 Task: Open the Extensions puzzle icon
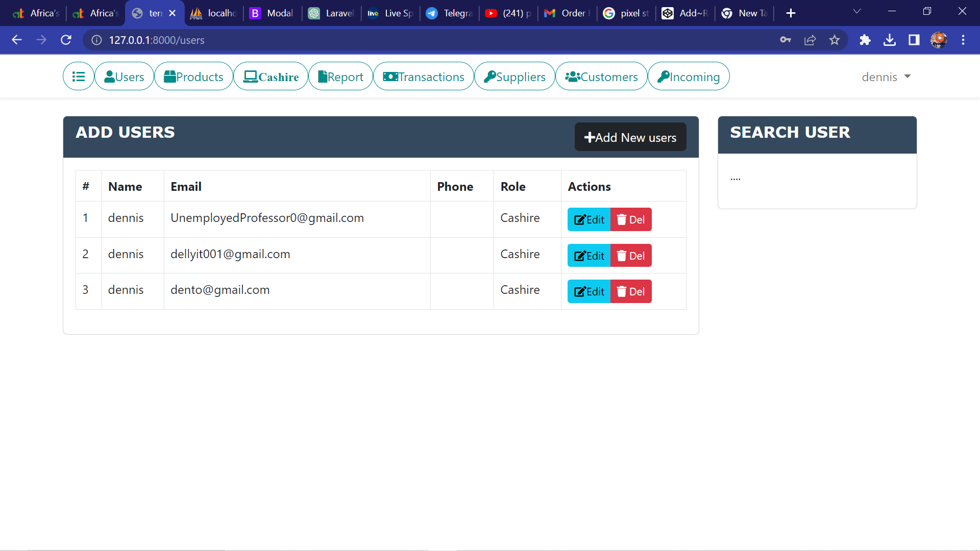pos(865,40)
